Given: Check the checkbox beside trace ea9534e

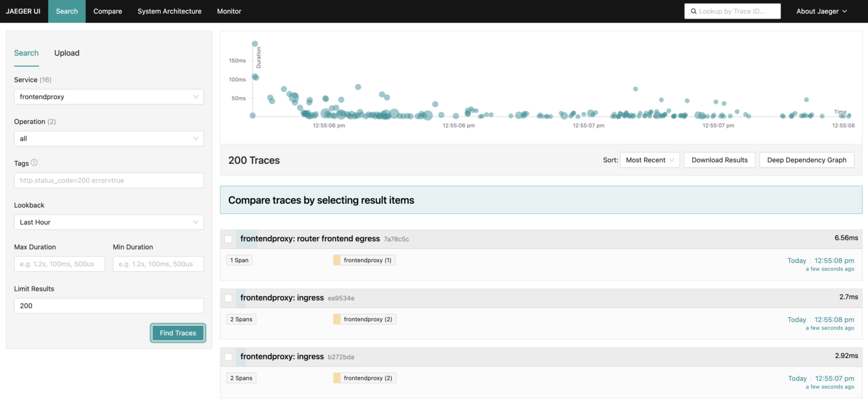Looking at the screenshot, I should tap(228, 298).
